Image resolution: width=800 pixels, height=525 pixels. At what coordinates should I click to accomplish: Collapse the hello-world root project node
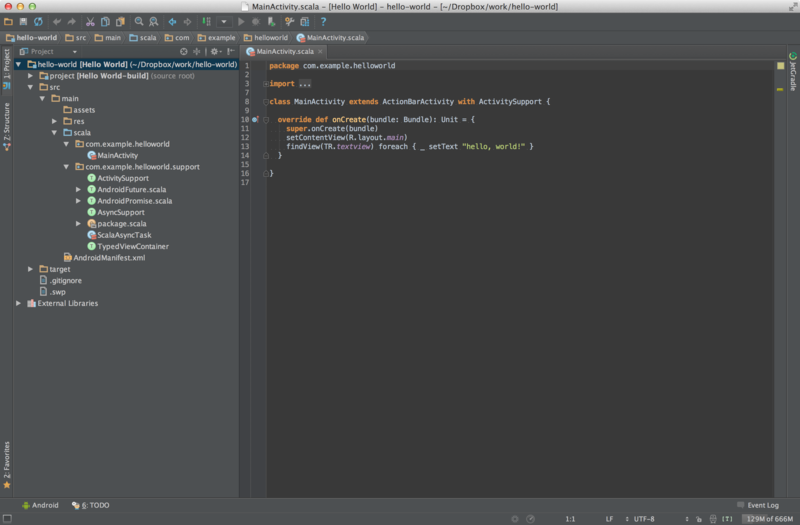[x=18, y=64]
